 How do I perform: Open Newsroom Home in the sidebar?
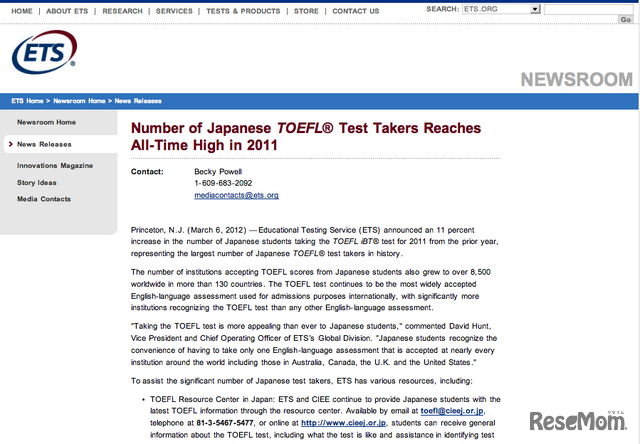pos(46,122)
